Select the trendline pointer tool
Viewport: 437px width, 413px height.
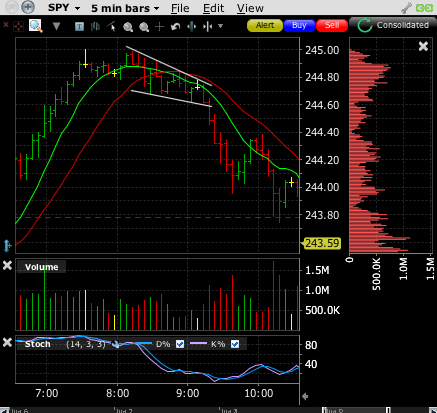pyautogui.click(x=111, y=26)
